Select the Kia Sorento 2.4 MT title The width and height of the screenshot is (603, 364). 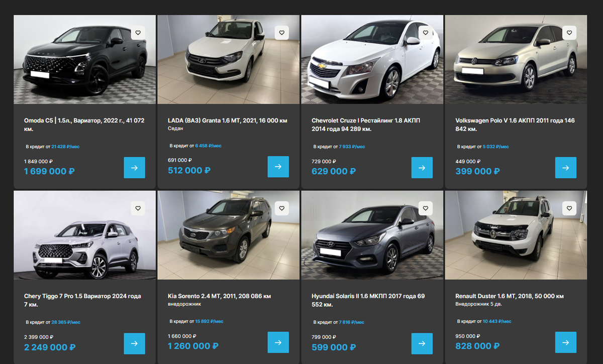point(220,296)
